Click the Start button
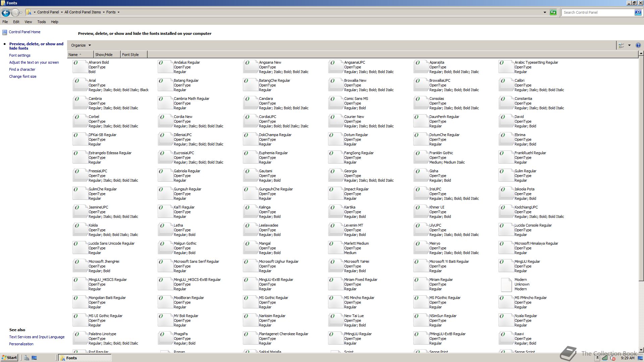The width and height of the screenshot is (644, 362). (9, 358)
